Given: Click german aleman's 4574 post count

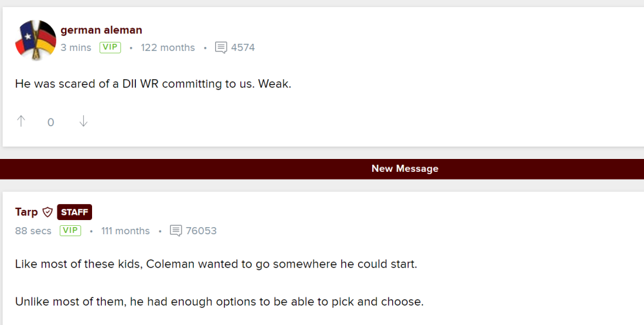Looking at the screenshot, I should coord(243,48).
